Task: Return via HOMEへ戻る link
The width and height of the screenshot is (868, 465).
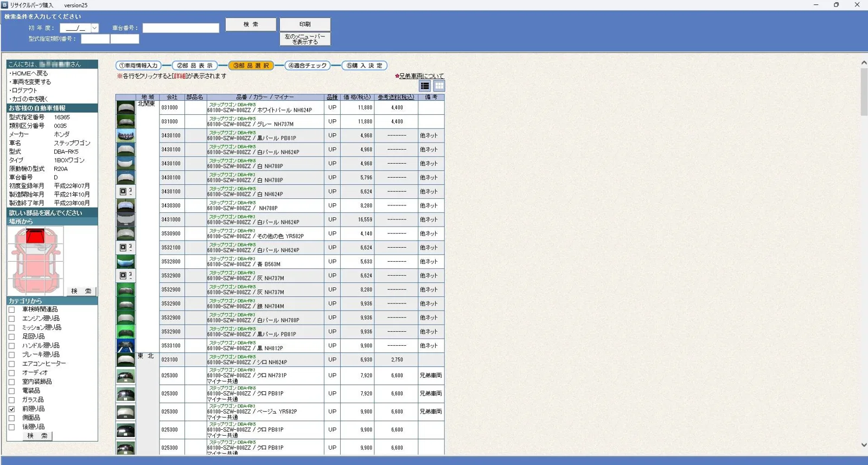Action: point(29,73)
